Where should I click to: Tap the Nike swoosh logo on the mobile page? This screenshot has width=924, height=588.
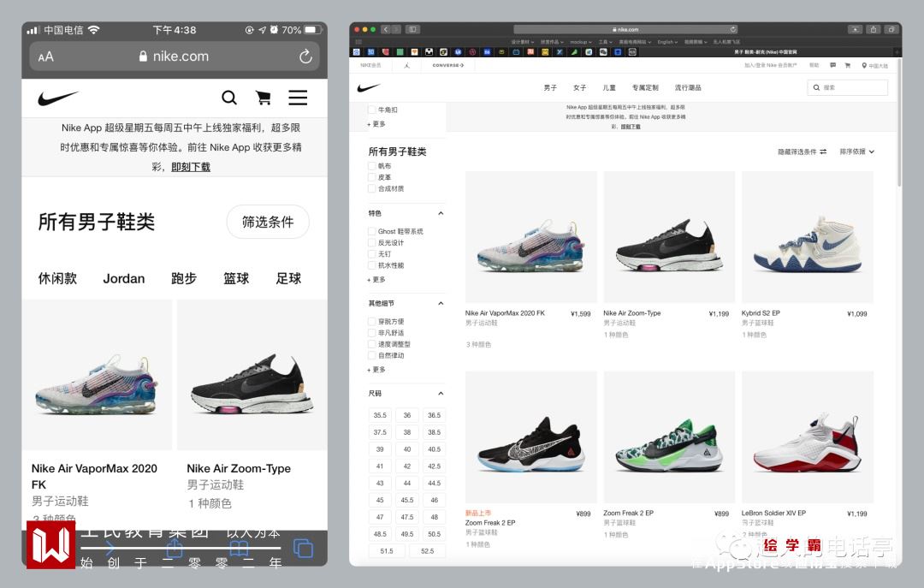coord(58,98)
